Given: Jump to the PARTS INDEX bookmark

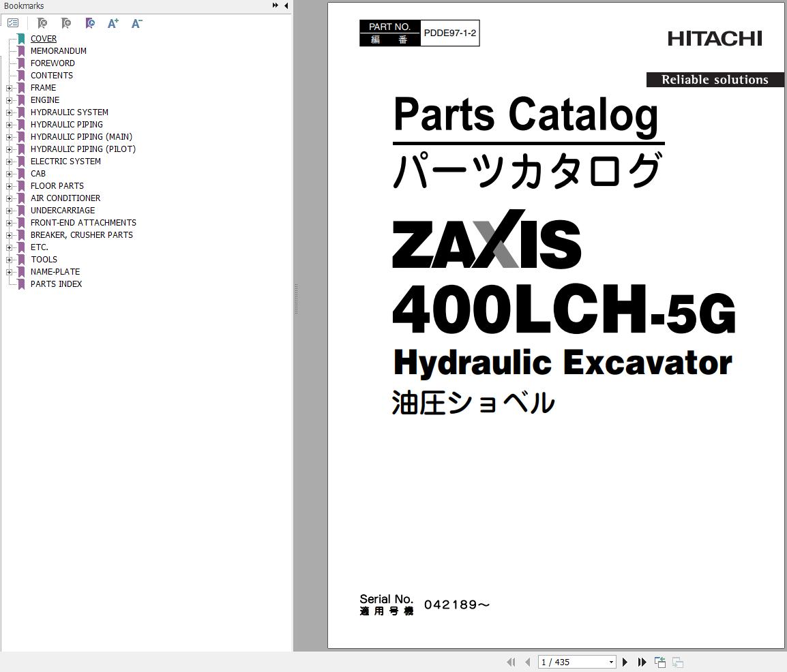Looking at the screenshot, I should click(x=56, y=284).
